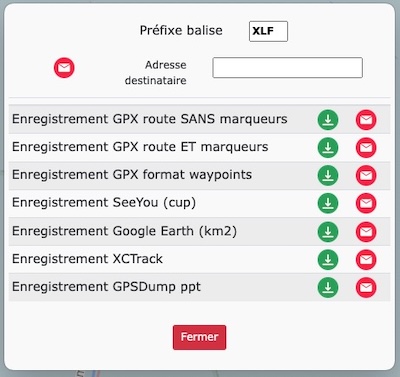Download GPX format waypoints file
This screenshot has width=400, height=377.
(x=328, y=175)
